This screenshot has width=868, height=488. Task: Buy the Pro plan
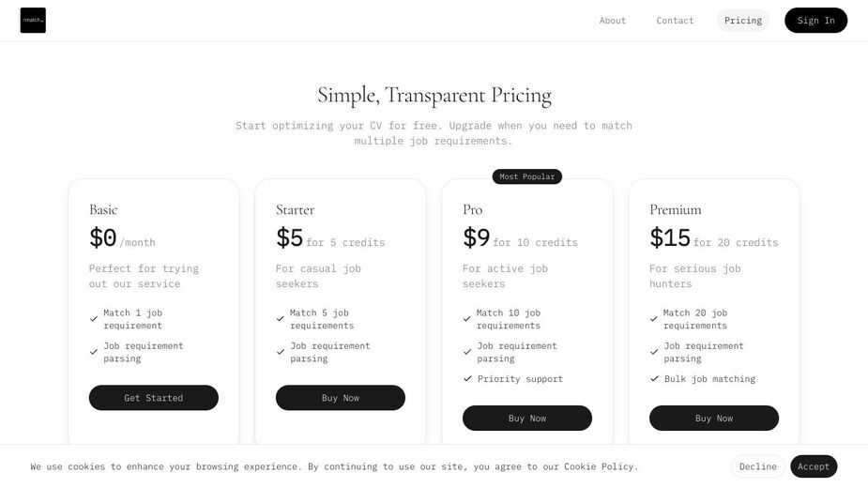(527, 419)
